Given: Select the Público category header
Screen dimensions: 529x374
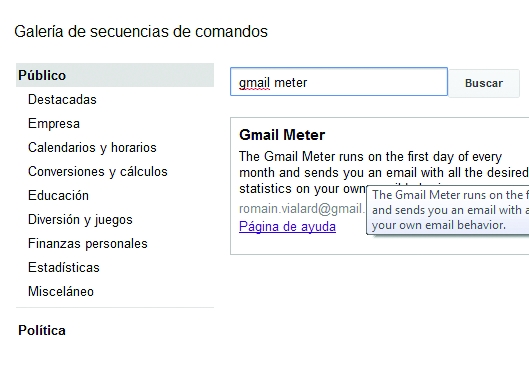Looking at the screenshot, I should [115, 75].
